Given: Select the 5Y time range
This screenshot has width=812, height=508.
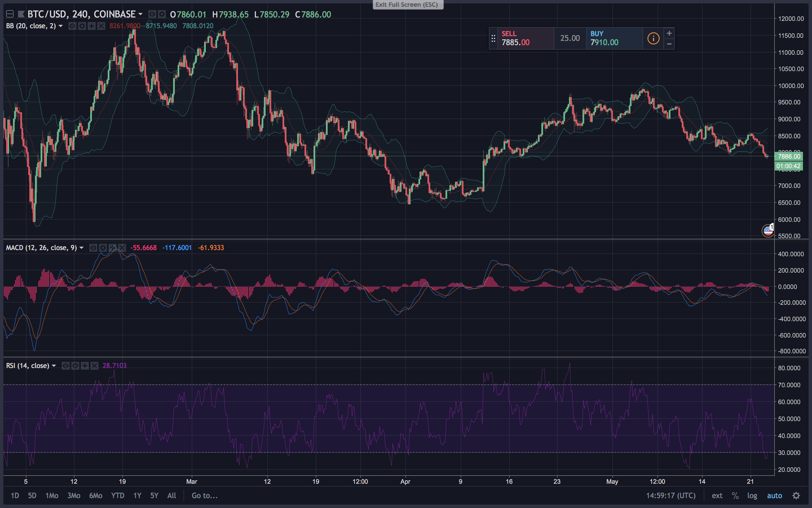Looking at the screenshot, I should [154, 496].
